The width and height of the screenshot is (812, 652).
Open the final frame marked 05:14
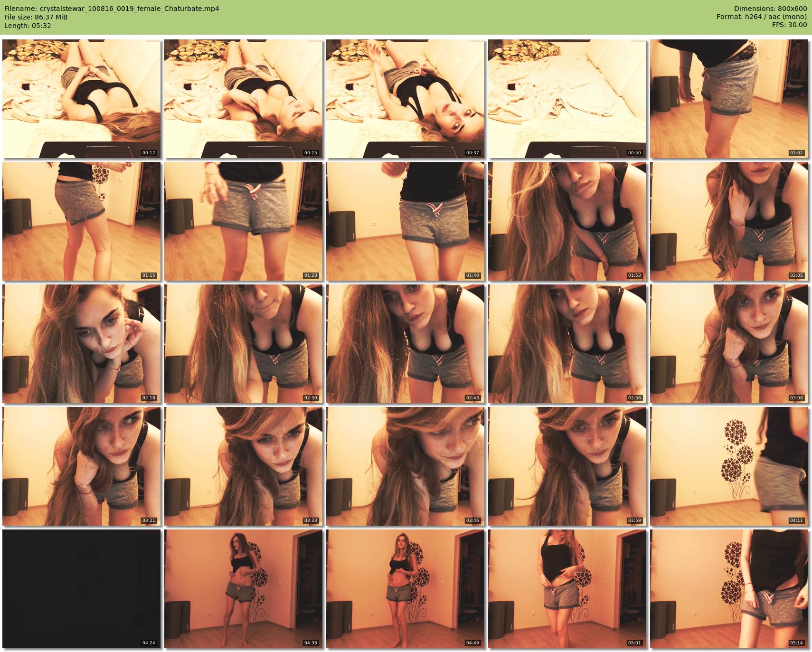[x=729, y=589]
